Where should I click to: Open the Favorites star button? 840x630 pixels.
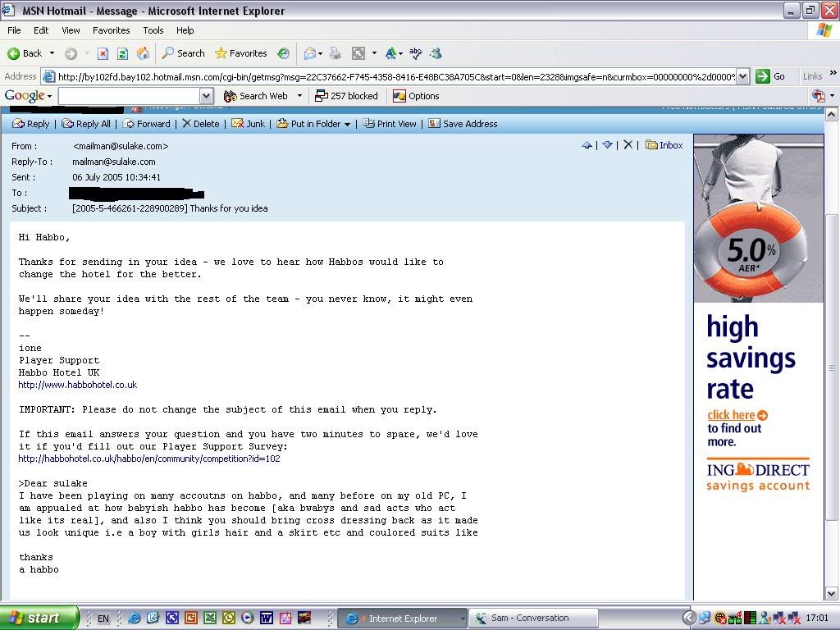[240, 53]
